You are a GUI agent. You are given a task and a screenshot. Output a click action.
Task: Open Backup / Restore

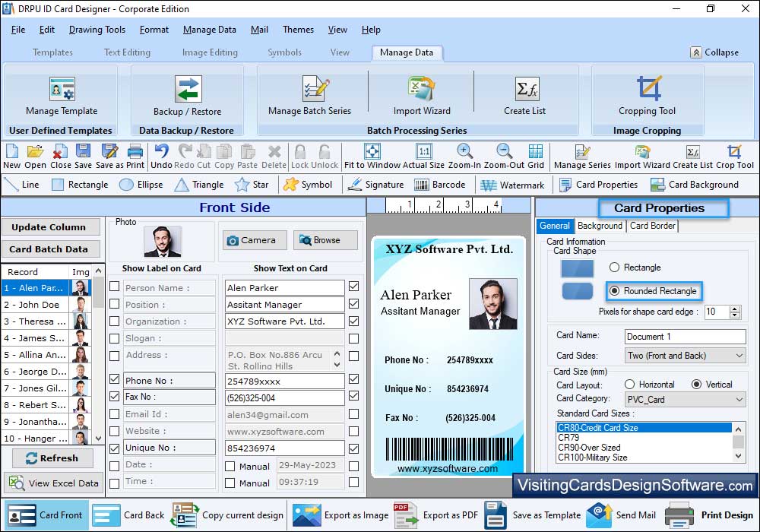pyautogui.click(x=187, y=96)
